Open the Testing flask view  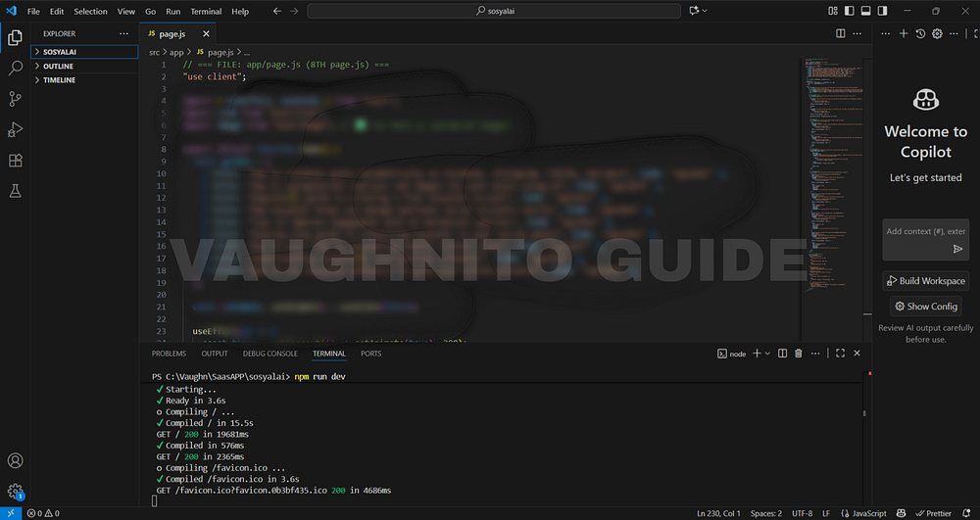[15, 191]
